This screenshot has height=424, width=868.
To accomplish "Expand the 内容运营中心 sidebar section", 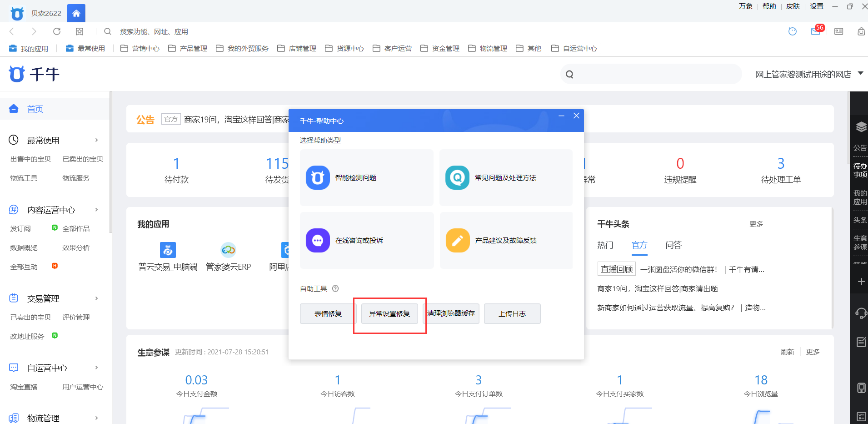I will [x=96, y=210].
